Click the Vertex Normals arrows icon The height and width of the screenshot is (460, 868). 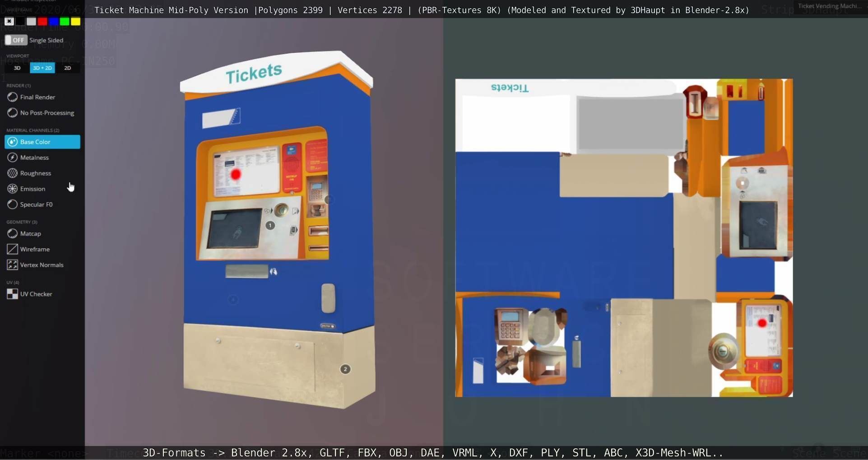coord(13,265)
